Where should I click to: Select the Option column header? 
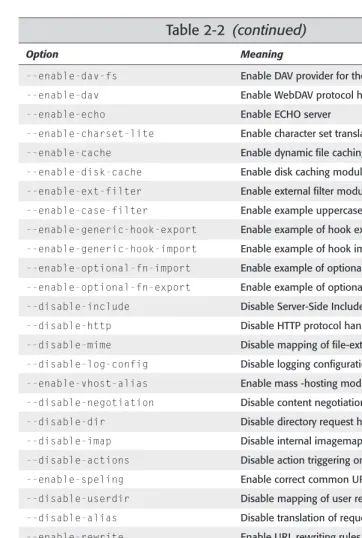(x=42, y=54)
